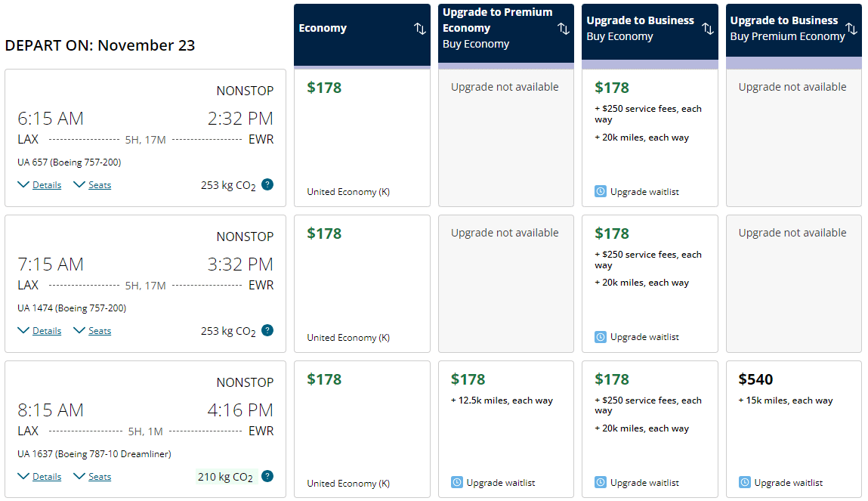Select $540 Business upgrade from Premium Economy
This screenshot has height=501, width=868.
coord(793,429)
